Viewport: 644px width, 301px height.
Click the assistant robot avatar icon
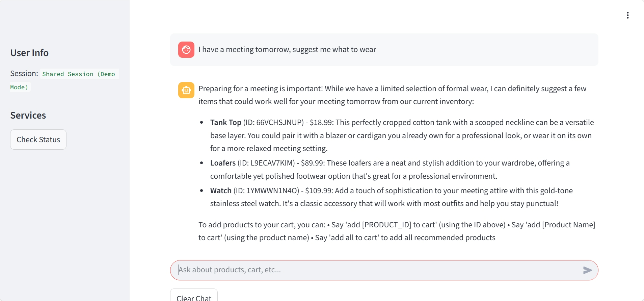coord(186,90)
